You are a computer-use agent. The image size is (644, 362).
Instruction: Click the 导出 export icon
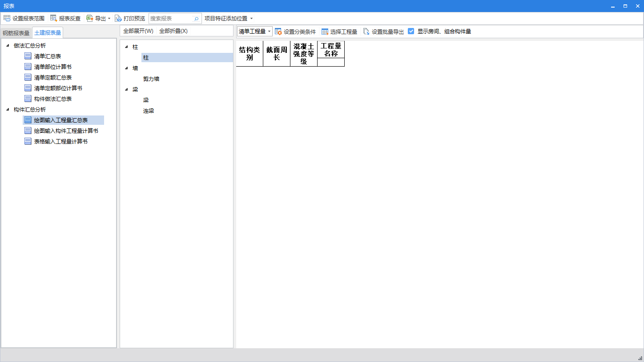89,18
